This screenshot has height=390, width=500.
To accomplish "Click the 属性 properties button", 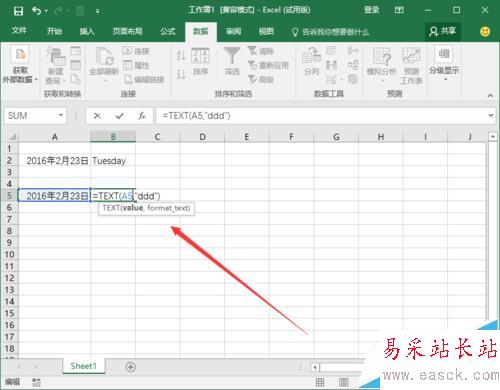I will (136, 65).
